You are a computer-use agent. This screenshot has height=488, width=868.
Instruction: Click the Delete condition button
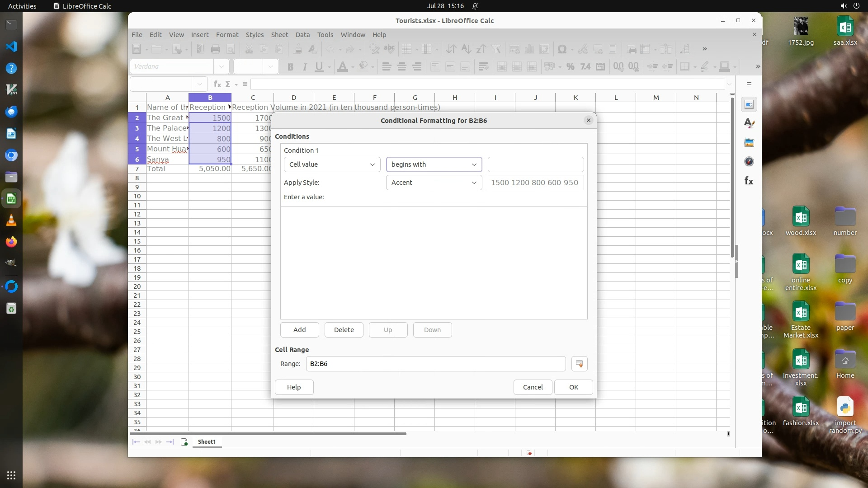pyautogui.click(x=344, y=330)
